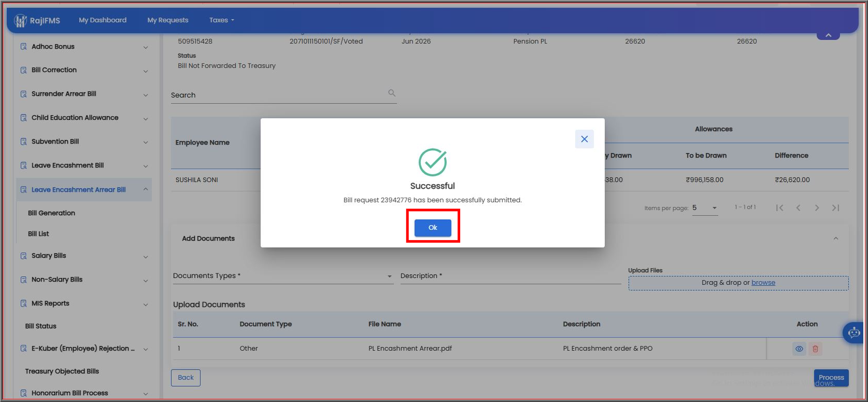Expand the Honorarium Bill Process menu
The width and height of the screenshot is (868, 402).
click(146, 394)
